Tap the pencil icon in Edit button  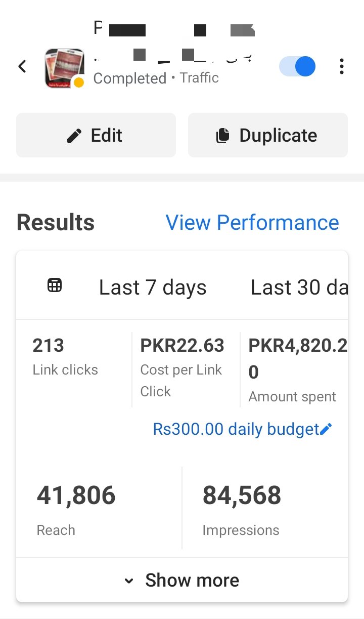coord(74,136)
